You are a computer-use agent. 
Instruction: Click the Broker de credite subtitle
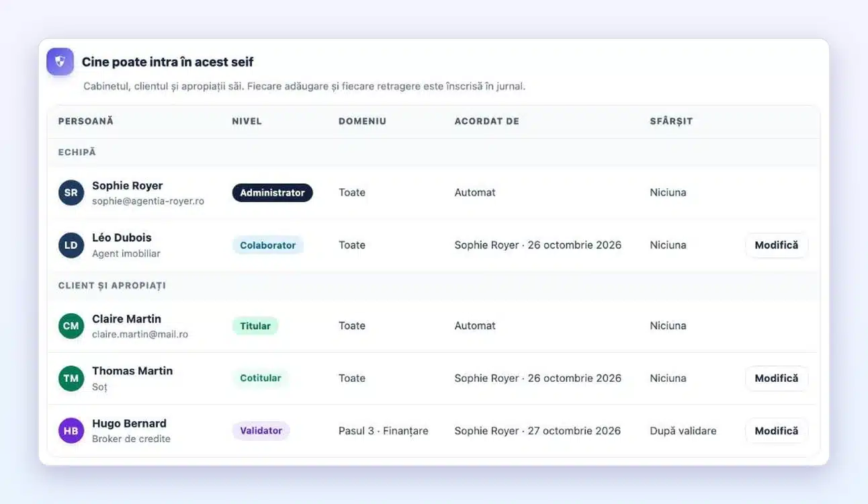[x=132, y=439]
